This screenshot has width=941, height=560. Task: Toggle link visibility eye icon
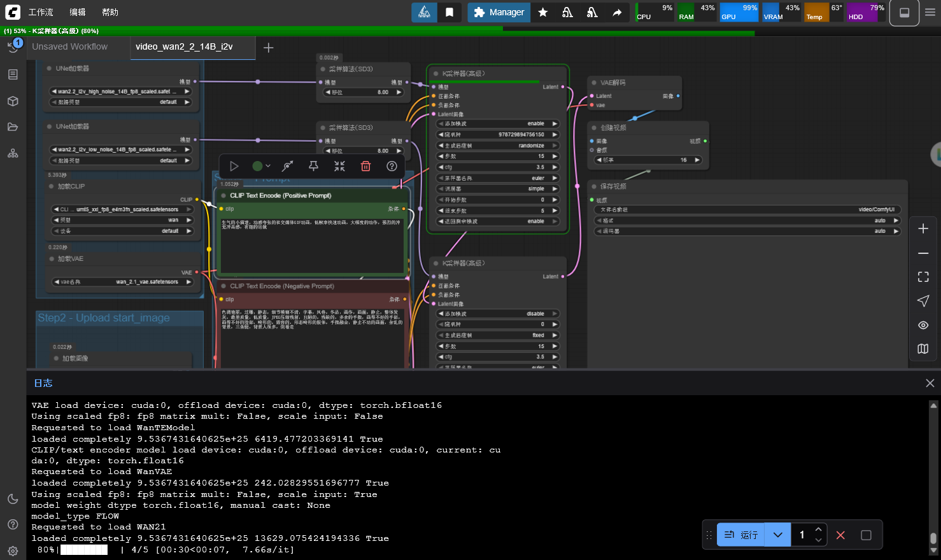coord(923,325)
